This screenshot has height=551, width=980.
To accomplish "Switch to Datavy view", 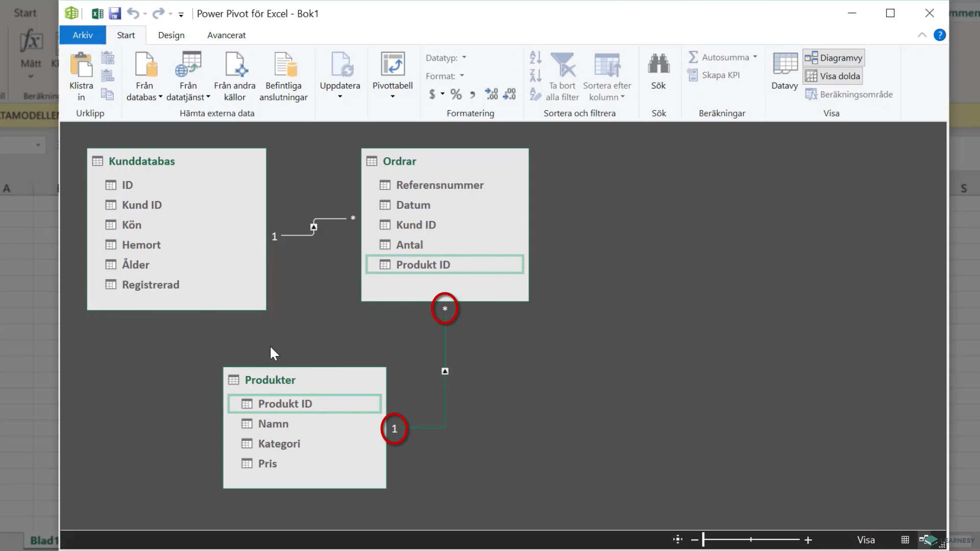I will coord(784,71).
